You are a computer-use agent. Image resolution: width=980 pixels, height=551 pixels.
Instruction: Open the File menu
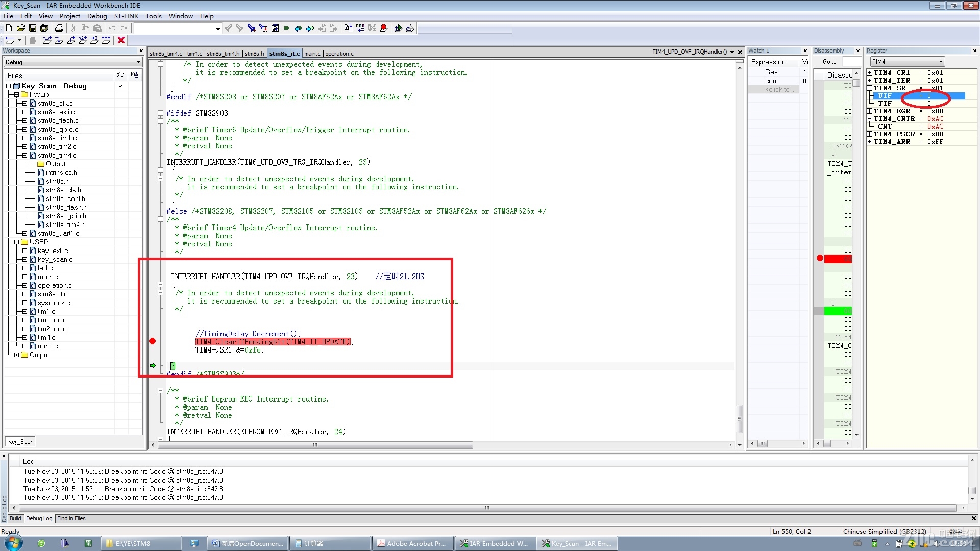tap(9, 16)
